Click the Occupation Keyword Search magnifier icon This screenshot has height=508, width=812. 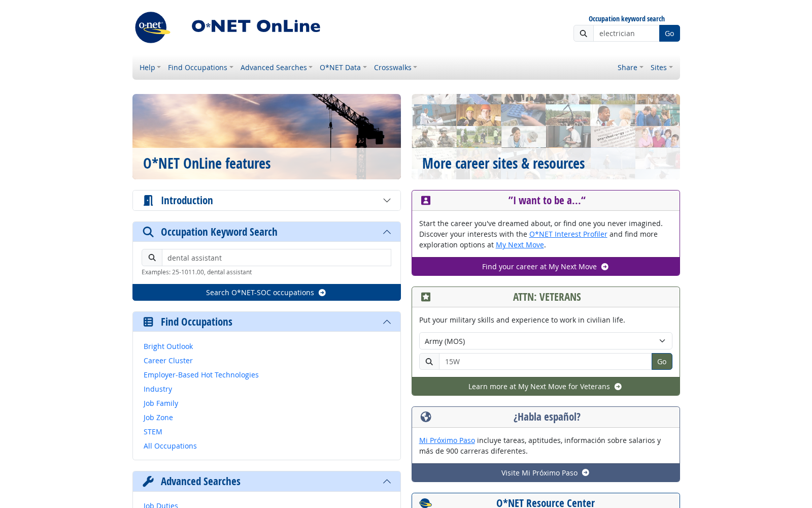click(x=148, y=232)
